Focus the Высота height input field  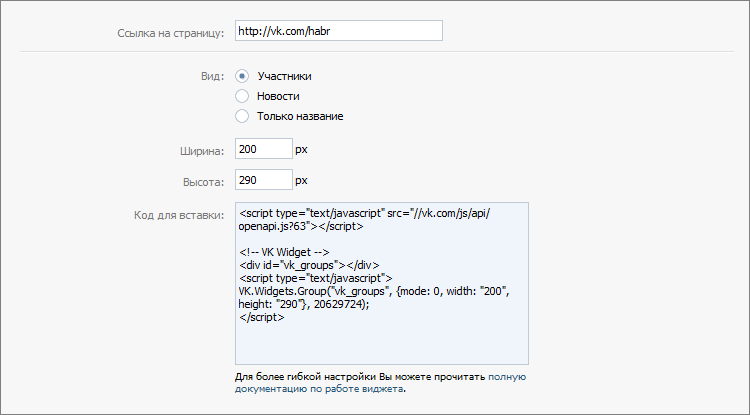(x=263, y=180)
